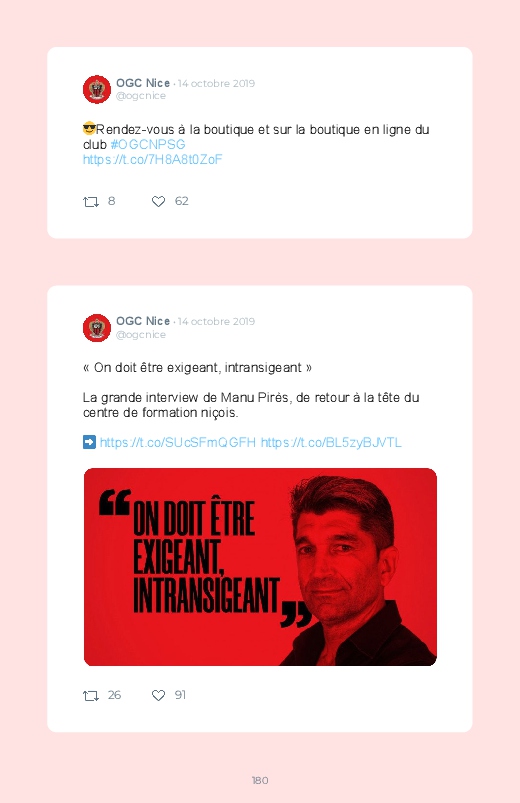Click the sunglasses emoji in the first tweet

[x=89, y=129]
